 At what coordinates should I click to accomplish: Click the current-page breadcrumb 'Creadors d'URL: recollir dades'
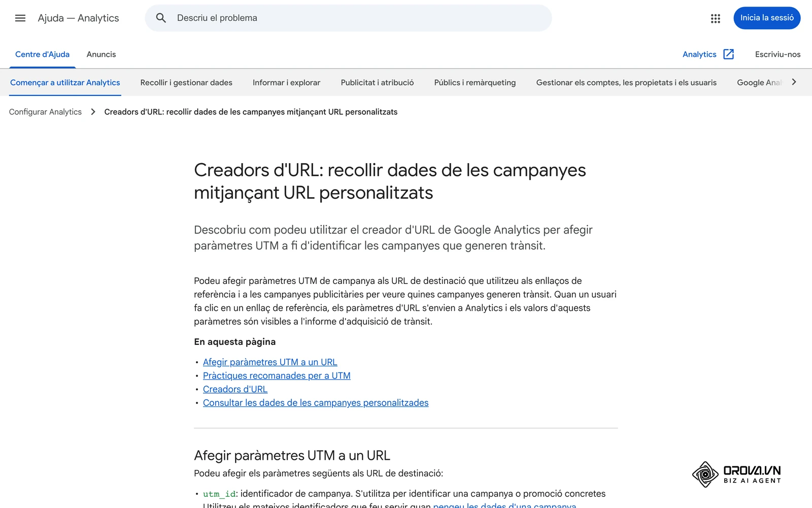click(x=251, y=112)
